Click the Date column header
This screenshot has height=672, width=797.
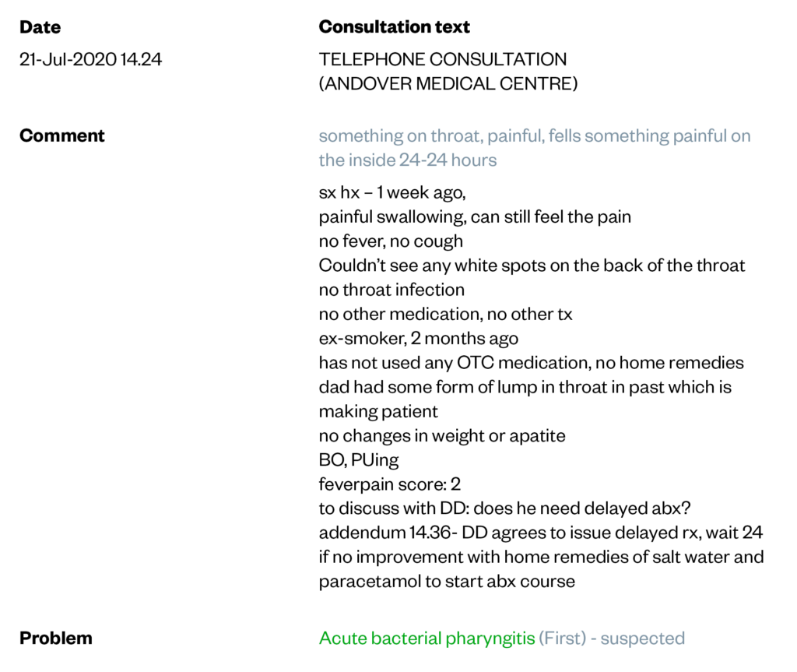click(x=40, y=27)
